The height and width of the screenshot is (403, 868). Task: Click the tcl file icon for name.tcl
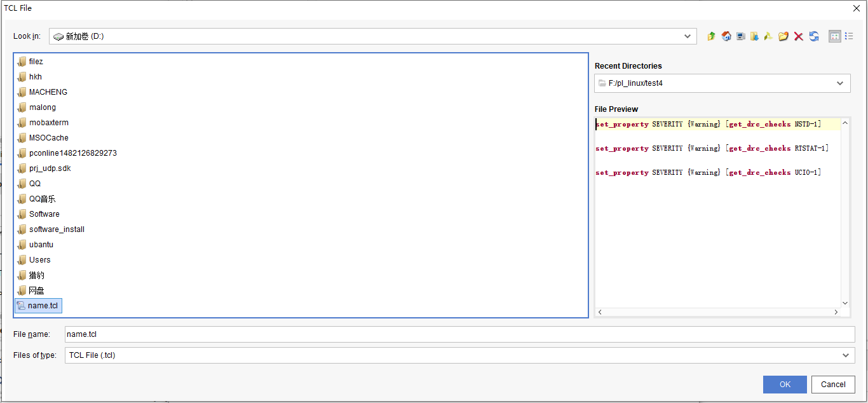pyautogui.click(x=21, y=306)
